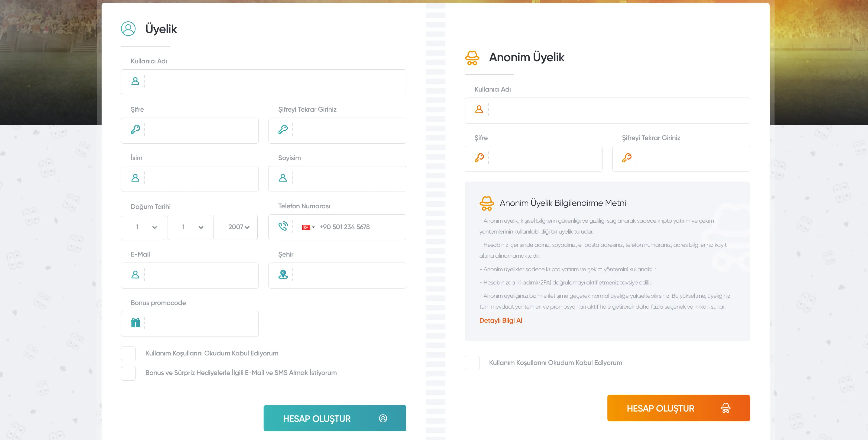Click into the Soyisim input field
This screenshot has width=868, height=440.
[348, 179]
